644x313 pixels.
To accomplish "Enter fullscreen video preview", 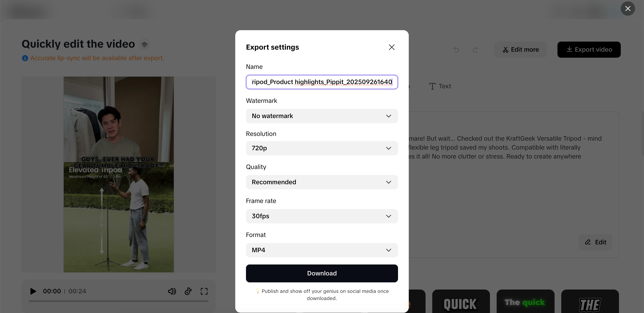I will click(x=204, y=291).
